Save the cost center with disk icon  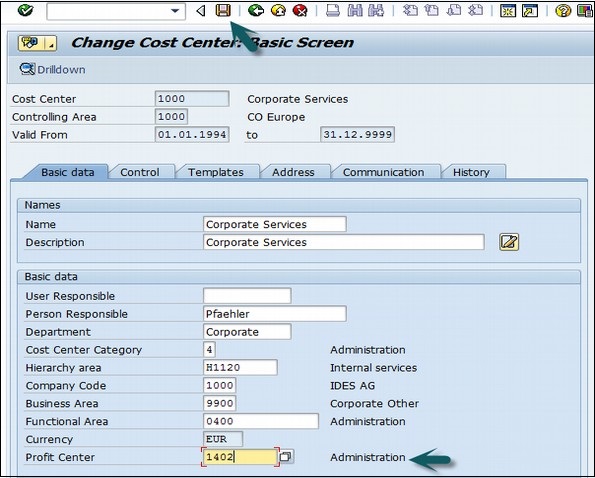click(223, 10)
